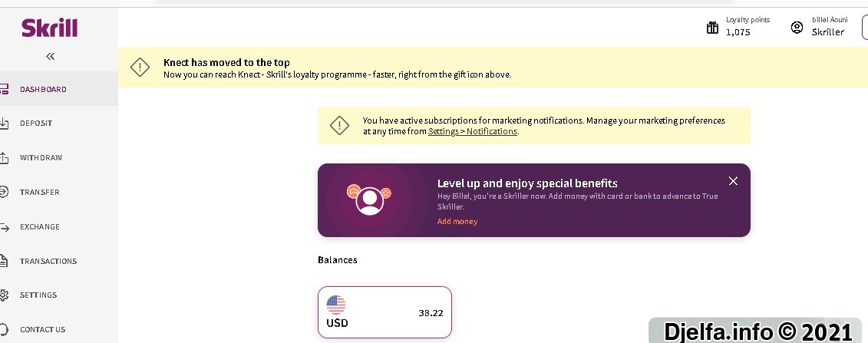Click the Settings gear icon
The image size is (868, 343).
(4, 295)
